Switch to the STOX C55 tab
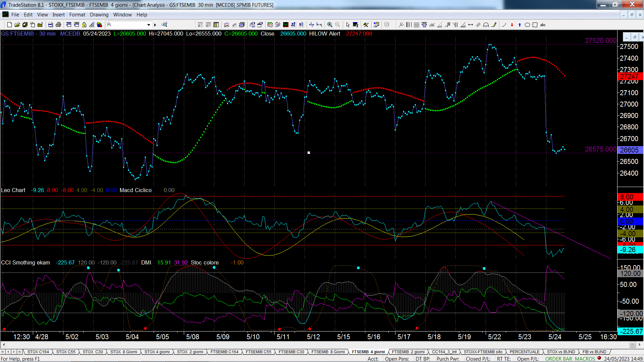Image resolution: width=644 pixels, height=362 pixels. coord(66,352)
